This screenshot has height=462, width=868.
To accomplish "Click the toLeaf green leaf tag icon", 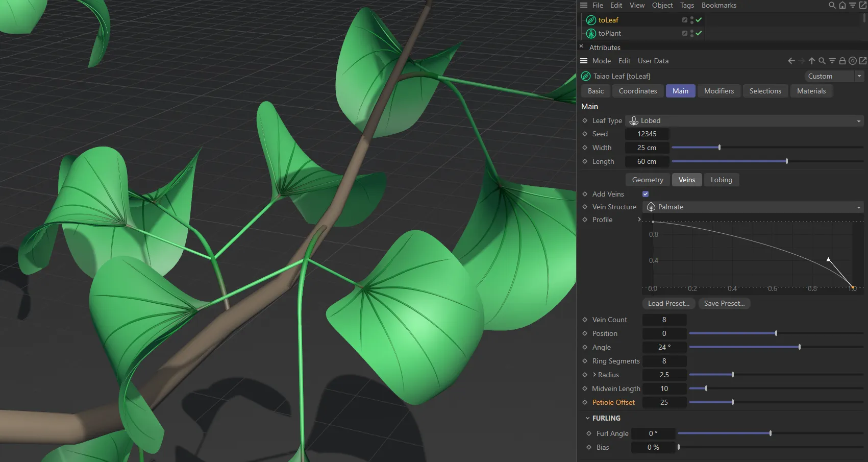I will pyautogui.click(x=590, y=20).
